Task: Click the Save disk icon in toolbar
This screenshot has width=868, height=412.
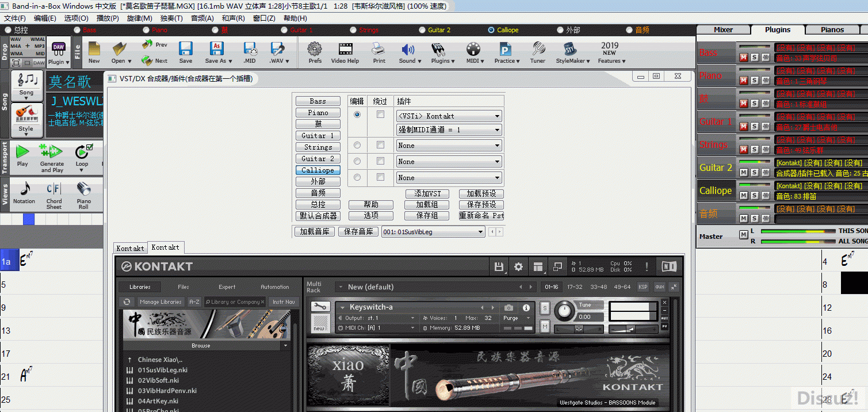Action: (185, 52)
